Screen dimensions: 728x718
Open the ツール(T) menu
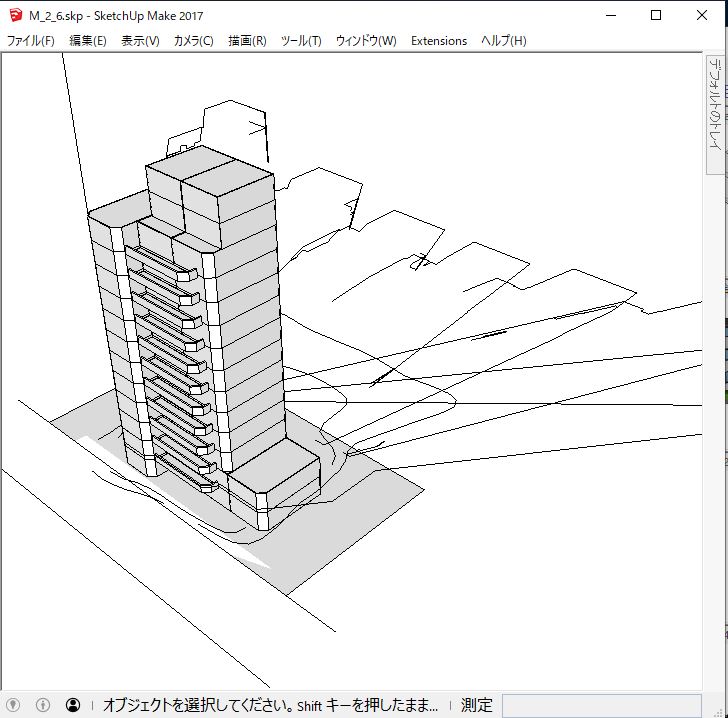[301, 41]
